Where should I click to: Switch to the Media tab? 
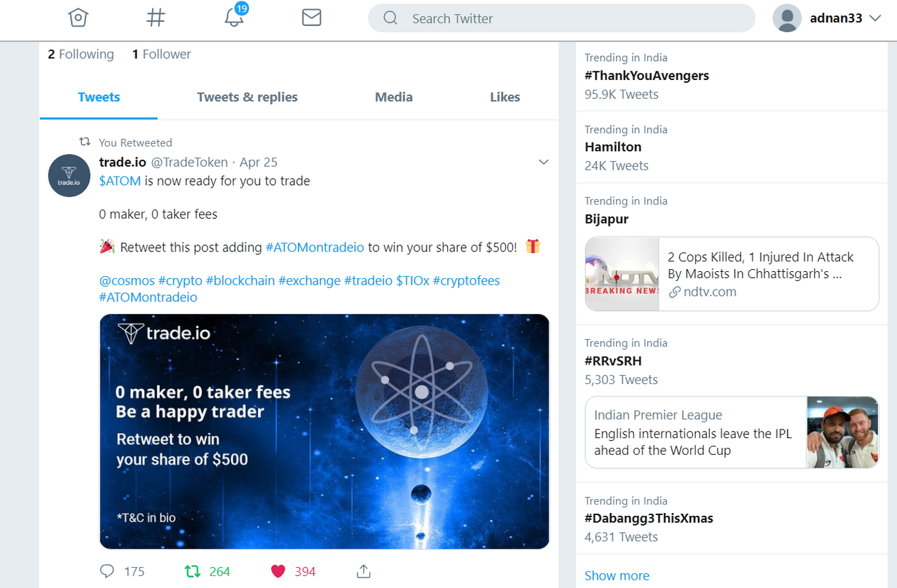tap(394, 97)
